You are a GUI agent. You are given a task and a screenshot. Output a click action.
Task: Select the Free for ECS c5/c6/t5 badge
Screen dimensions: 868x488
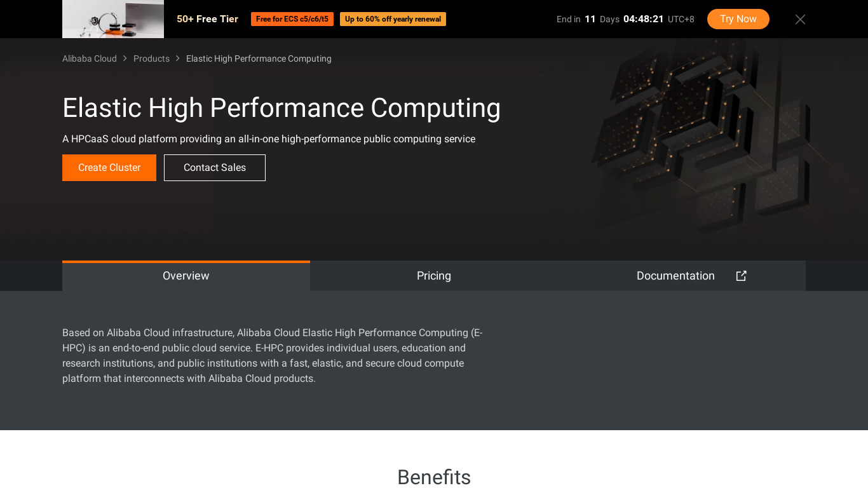[x=292, y=19]
